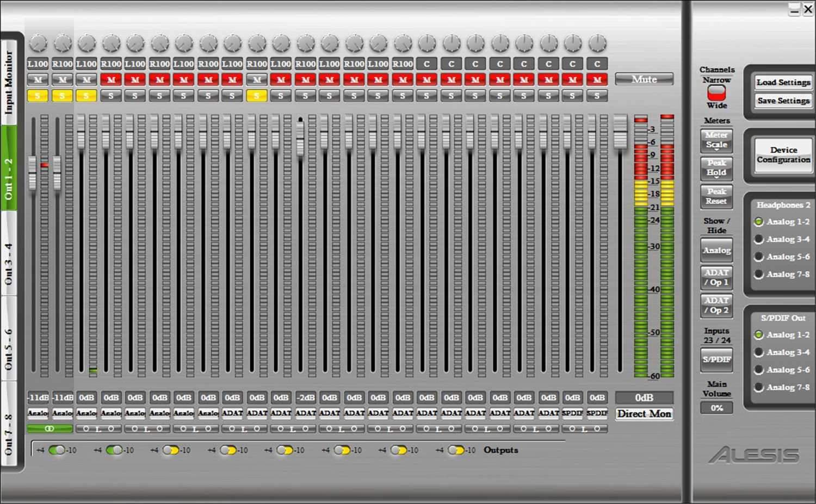Click the master Mute button
The image size is (816, 504).
point(644,79)
